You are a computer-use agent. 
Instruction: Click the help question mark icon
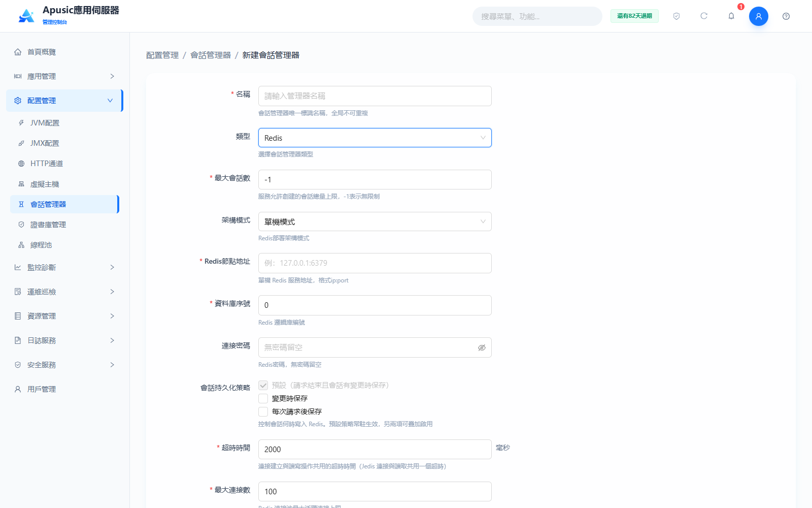786,16
